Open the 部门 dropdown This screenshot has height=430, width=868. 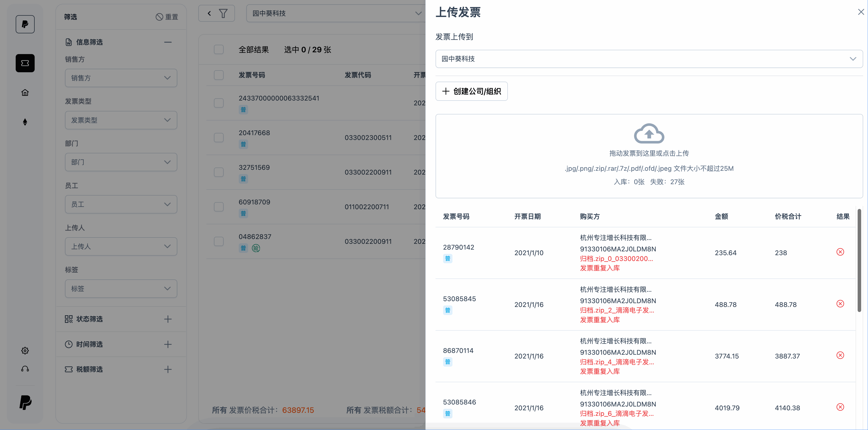[121, 162]
